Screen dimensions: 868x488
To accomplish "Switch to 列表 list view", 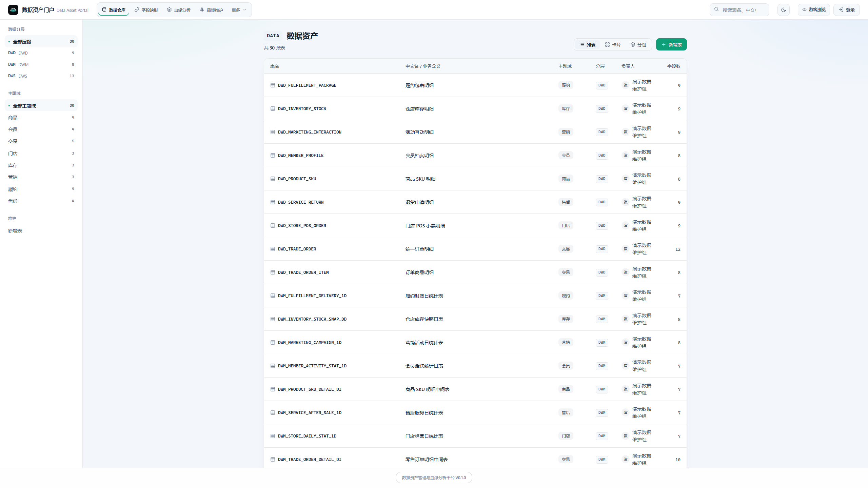I will (588, 45).
